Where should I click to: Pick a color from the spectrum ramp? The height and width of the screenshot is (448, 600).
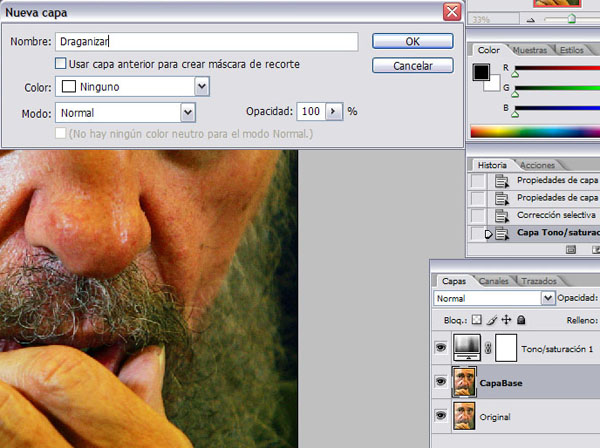(x=535, y=132)
